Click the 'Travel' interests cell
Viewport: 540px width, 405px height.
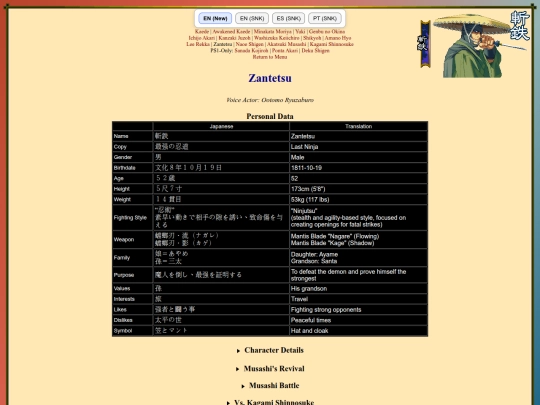(359, 299)
